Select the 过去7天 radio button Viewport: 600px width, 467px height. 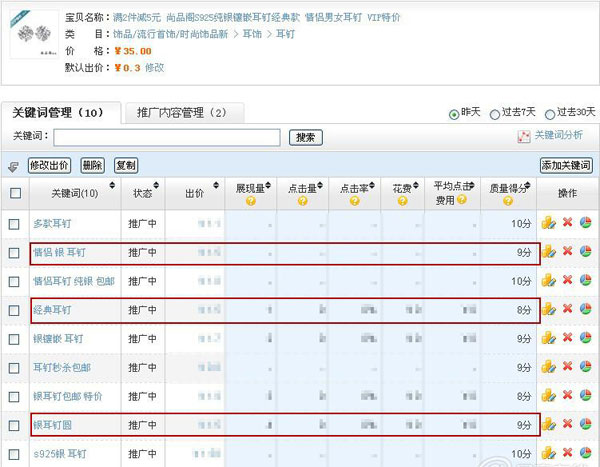495,115
